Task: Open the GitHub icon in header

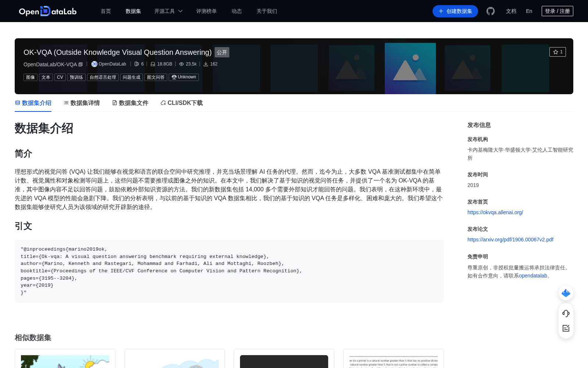Action: (491, 11)
